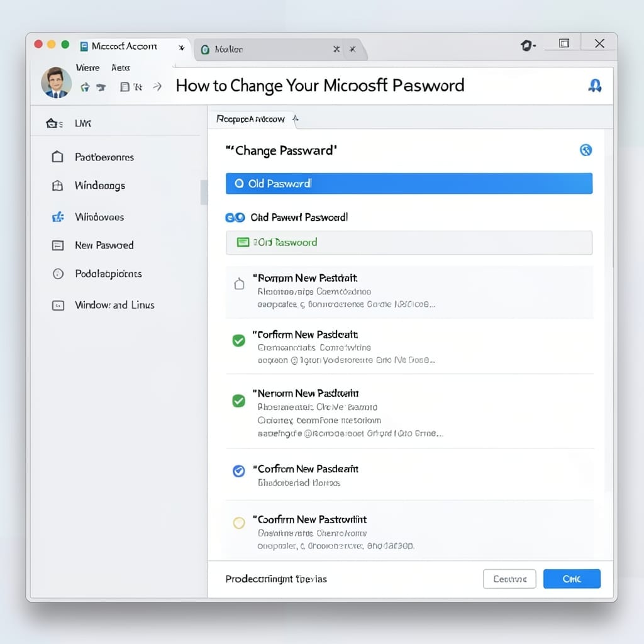Toggle green checkbox for Nenom New Pasdtoaiitt
The image size is (644, 644).
point(238,401)
